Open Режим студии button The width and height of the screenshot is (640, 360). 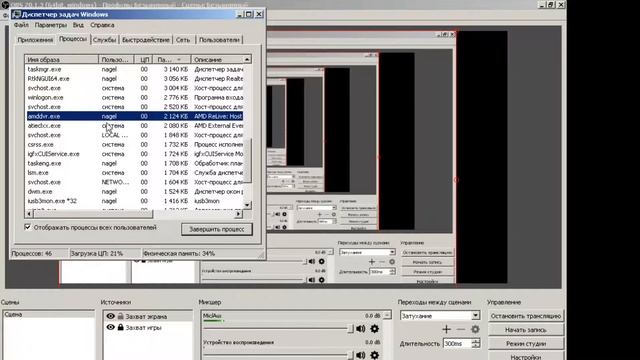pos(526,344)
